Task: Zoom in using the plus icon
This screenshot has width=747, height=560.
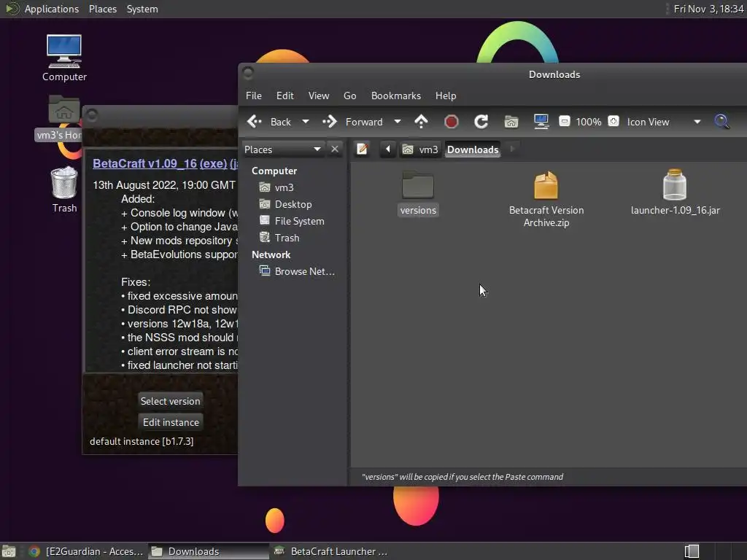Action: tap(614, 122)
